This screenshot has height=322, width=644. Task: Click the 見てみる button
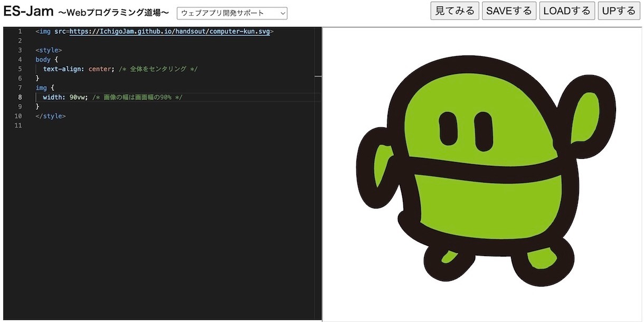coord(454,11)
